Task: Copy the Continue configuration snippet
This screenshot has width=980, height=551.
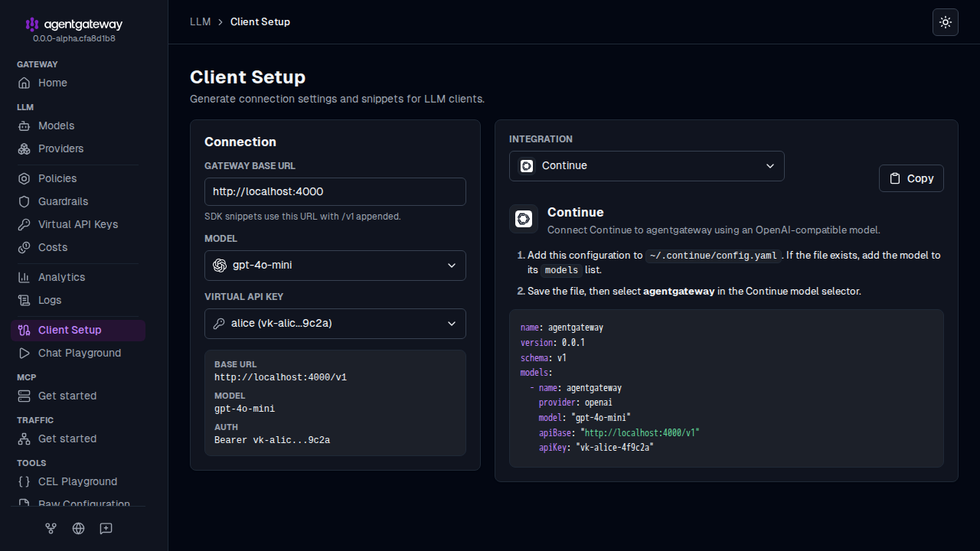Action: coord(911,178)
